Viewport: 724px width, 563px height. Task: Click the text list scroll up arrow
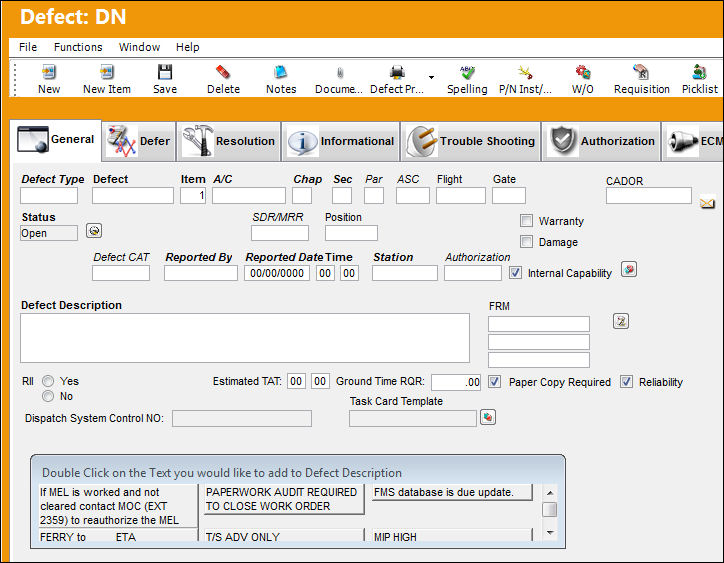click(x=549, y=493)
